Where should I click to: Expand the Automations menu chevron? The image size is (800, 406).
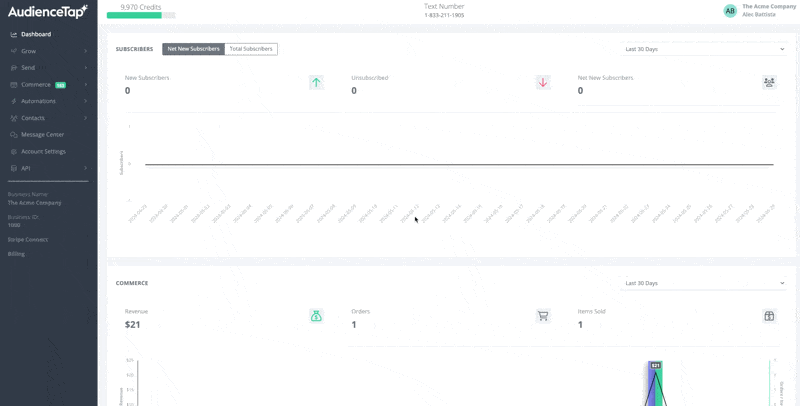[85, 102]
